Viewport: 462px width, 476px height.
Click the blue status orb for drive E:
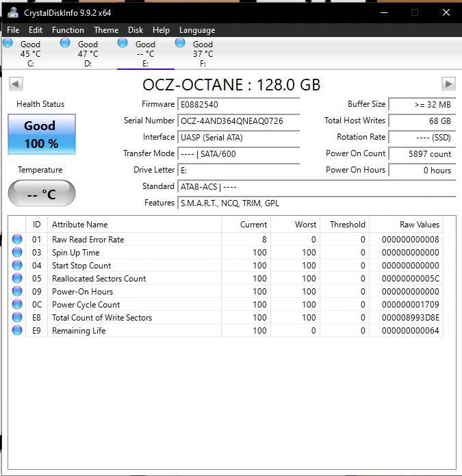(123, 42)
